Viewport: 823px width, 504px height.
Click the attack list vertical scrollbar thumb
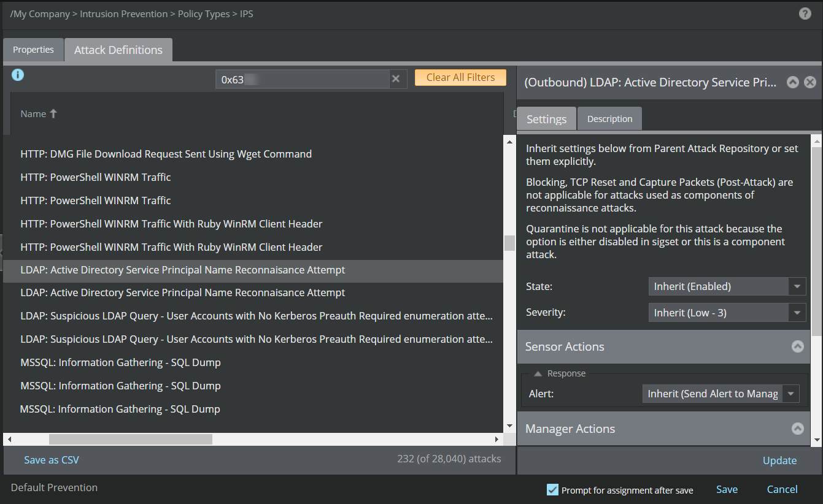pos(509,243)
